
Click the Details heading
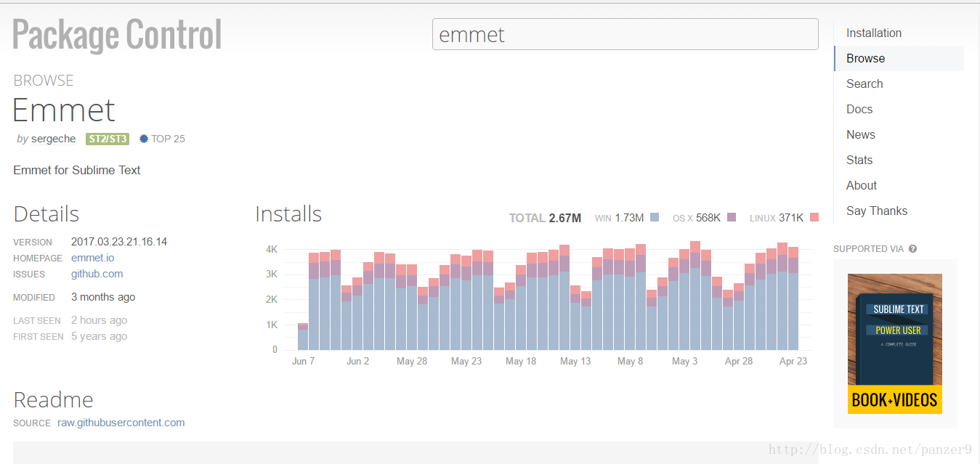click(46, 214)
